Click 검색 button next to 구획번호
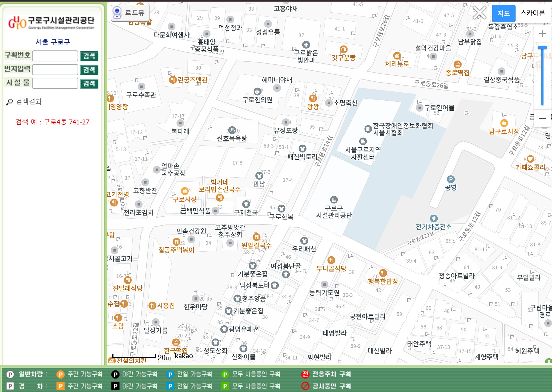 click(89, 56)
